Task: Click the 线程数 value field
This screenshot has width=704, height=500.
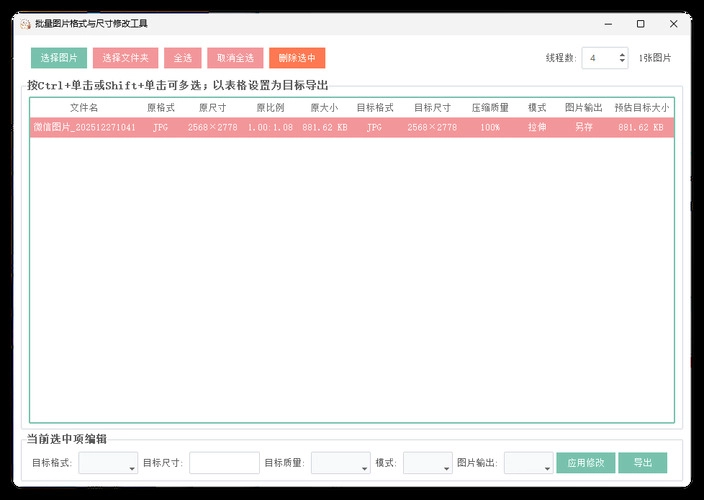Action: click(600, 58)
